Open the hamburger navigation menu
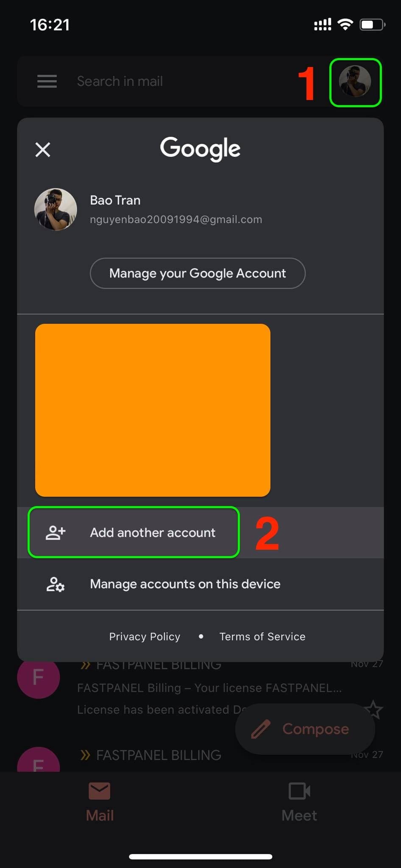 pos(46,81)
